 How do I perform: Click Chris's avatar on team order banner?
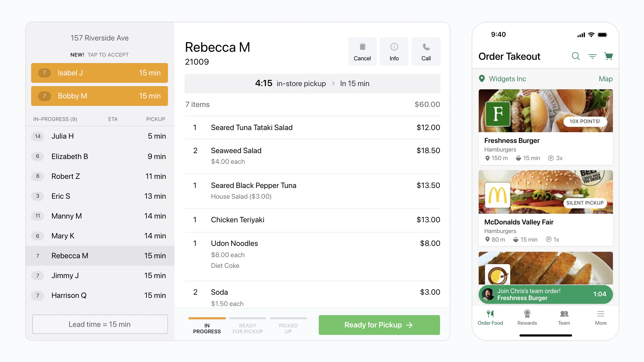[488, 294]
